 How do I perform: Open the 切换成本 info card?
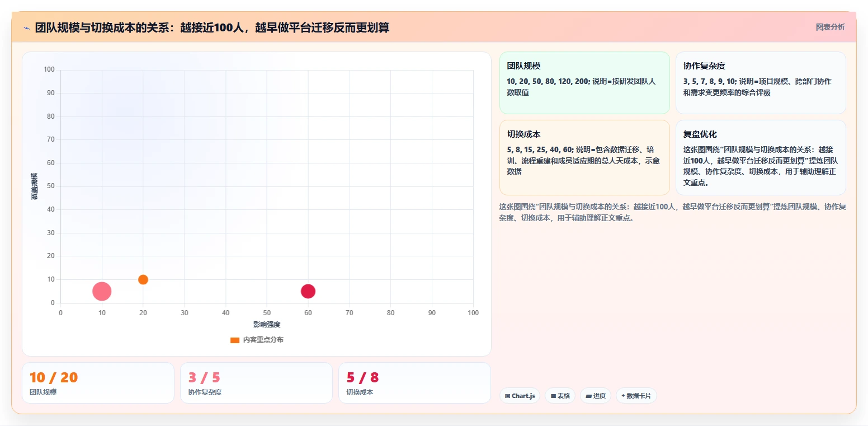(x=584, y=157)
